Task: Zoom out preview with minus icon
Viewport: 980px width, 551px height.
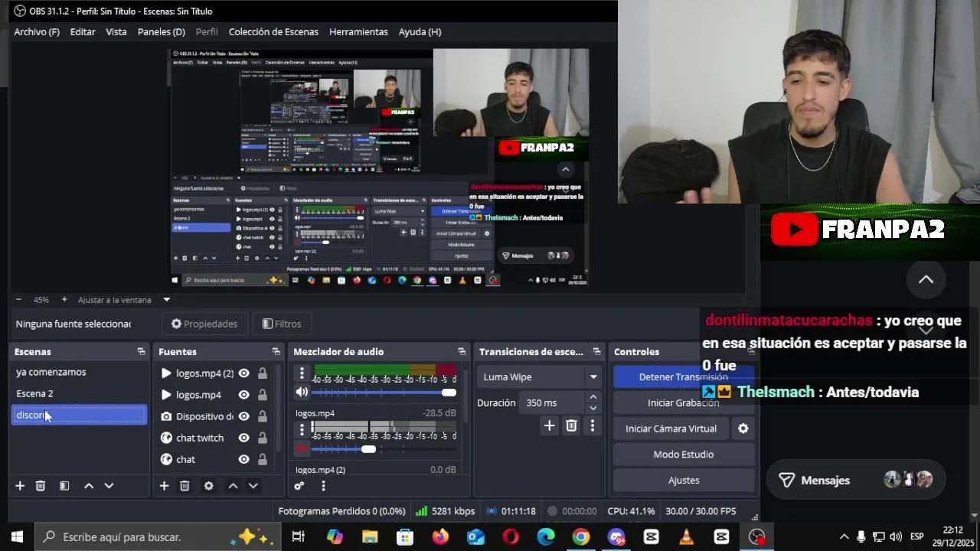Action: (18, 299)
